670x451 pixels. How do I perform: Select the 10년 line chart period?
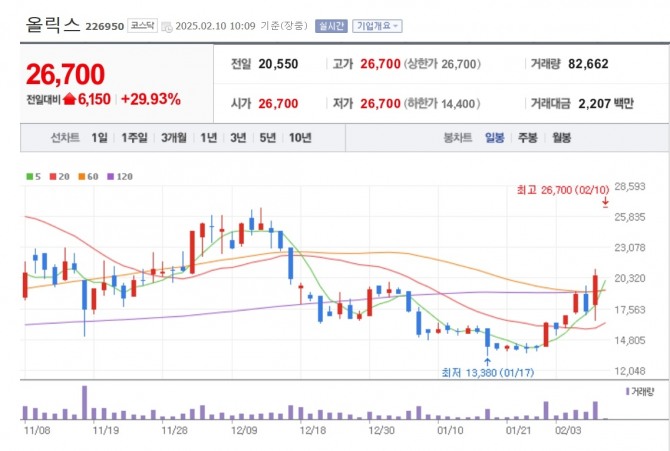(x=300, y=138)
